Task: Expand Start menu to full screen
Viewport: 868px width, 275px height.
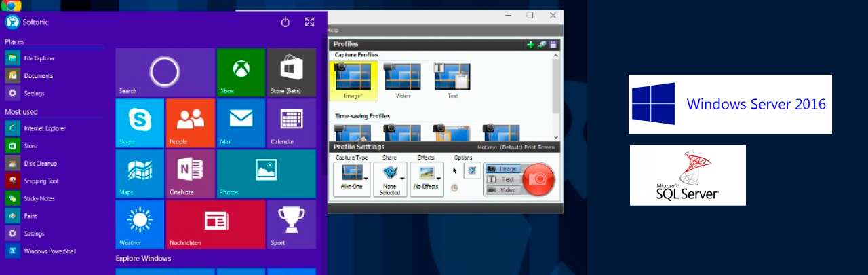Action: (x=310, y=22)
